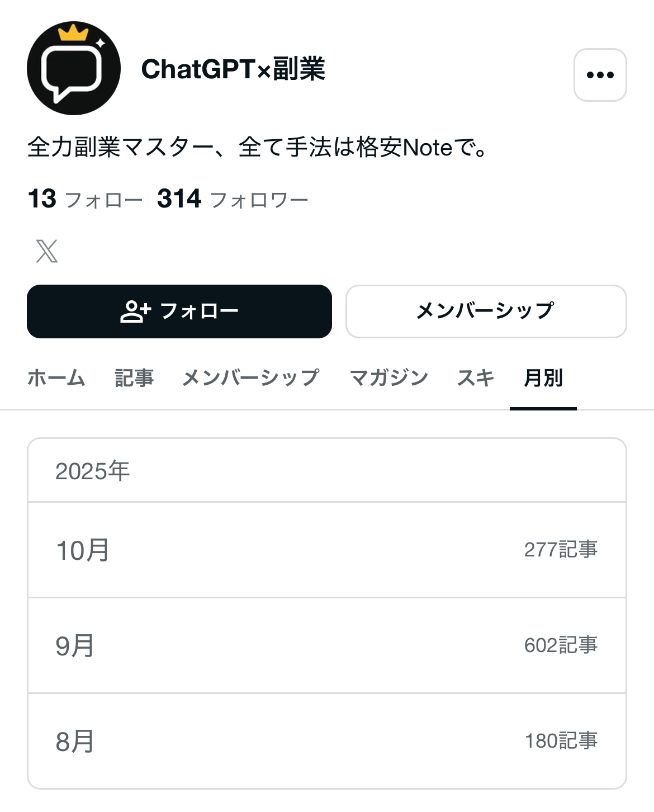Screen dimensions: 654x812
Task: Click the X social profile icon
Action: pos(47,251)
